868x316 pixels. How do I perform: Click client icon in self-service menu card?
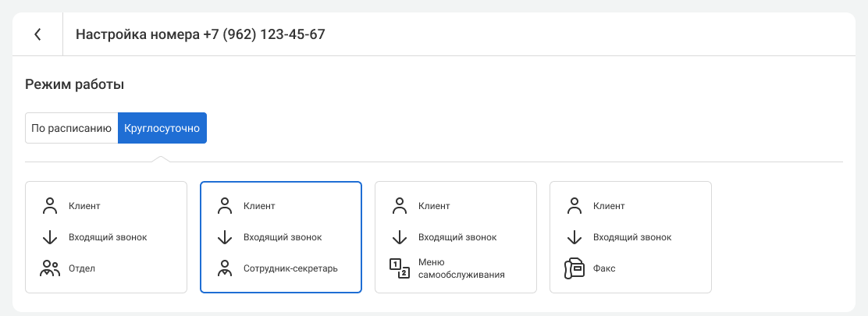pos(400,206)
